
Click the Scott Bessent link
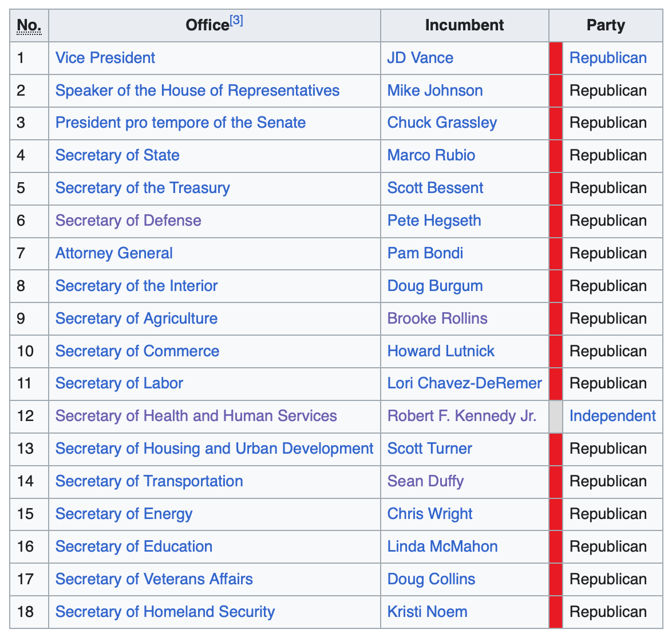coord(435,188)
